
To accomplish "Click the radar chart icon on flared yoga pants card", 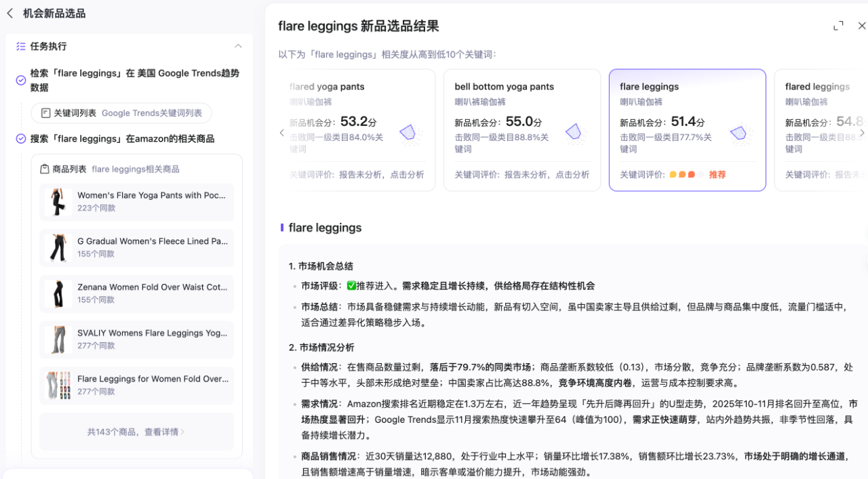I will pos(408,133).
